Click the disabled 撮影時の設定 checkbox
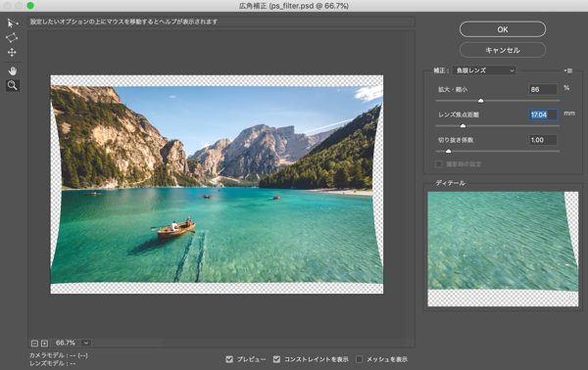The height and width of the screenshot is (370, 588). click(438, 164)
